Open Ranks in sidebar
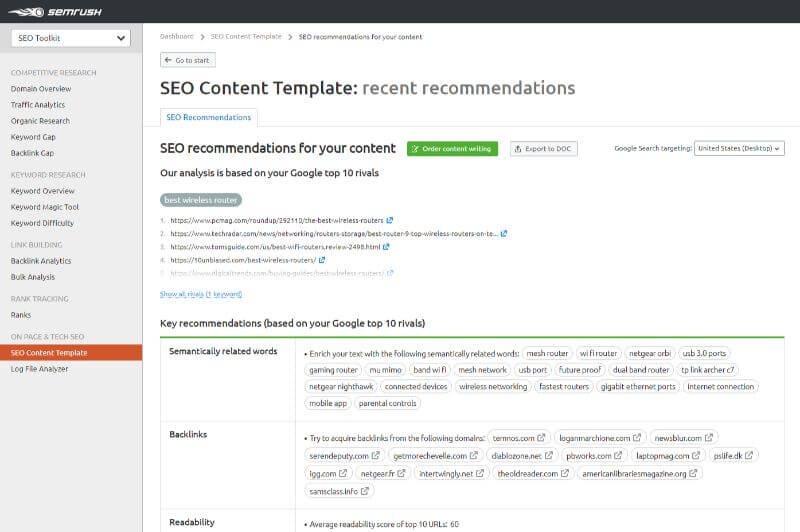 (21, 315)
